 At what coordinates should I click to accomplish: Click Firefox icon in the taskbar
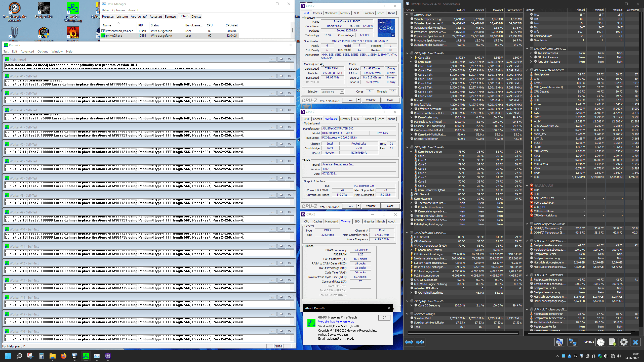(63, 356)
